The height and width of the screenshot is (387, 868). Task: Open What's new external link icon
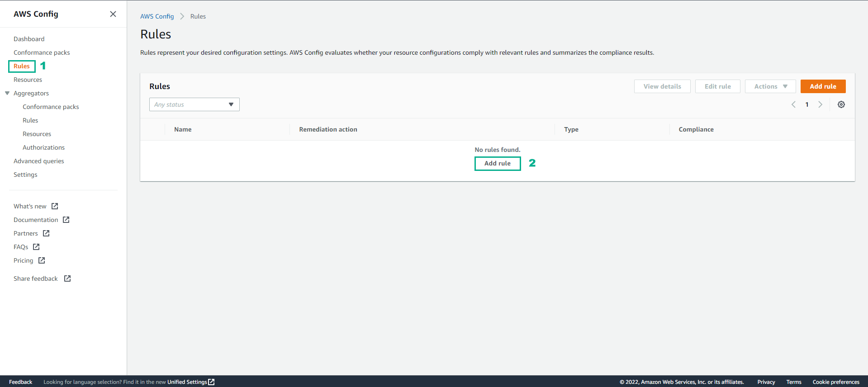point(55,206)
